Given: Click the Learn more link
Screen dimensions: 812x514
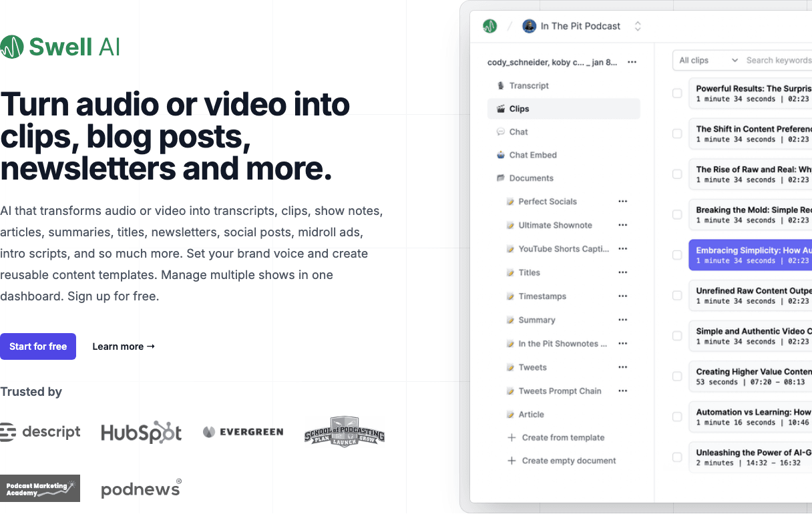Looking at the screenshot, I should point(124,346).
